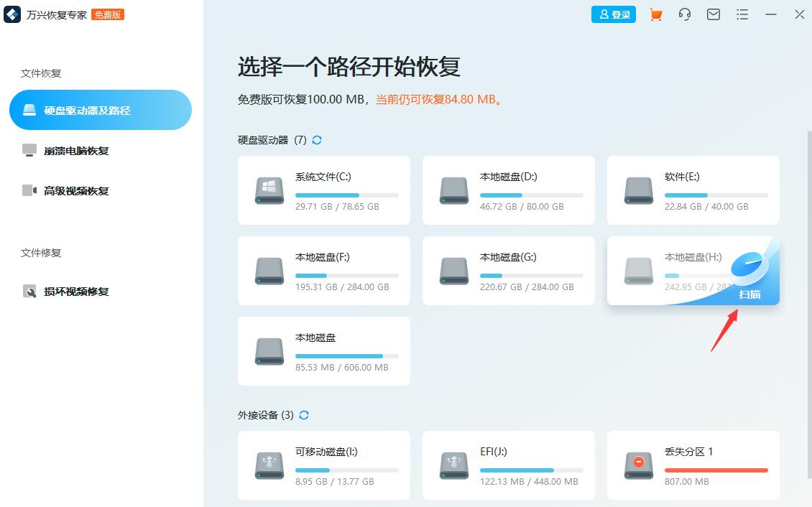Open 高级视频恢复 in sidebar
Screen dimensions: 812x507
coord(75,191)
